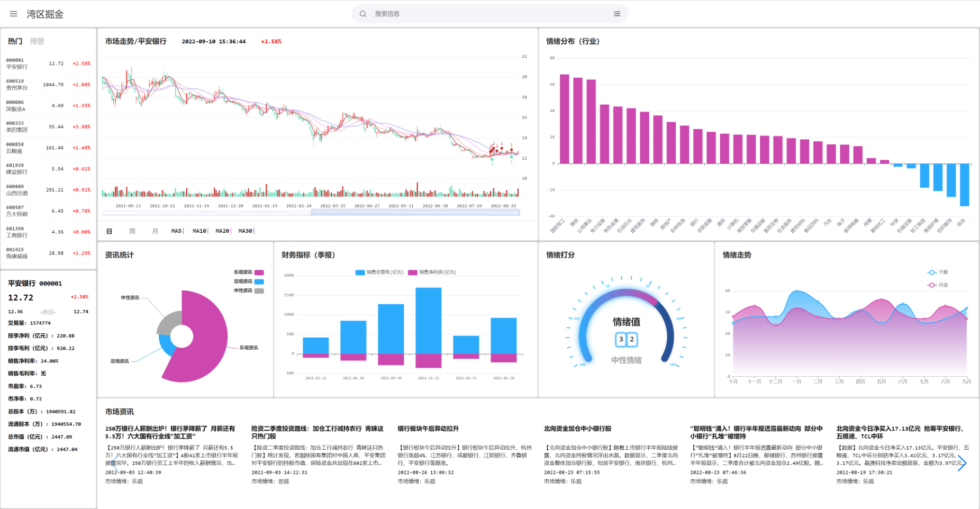The image size is (980, 509).
Task: Toggle the MA5 moving average line
Action: [177, 231]
